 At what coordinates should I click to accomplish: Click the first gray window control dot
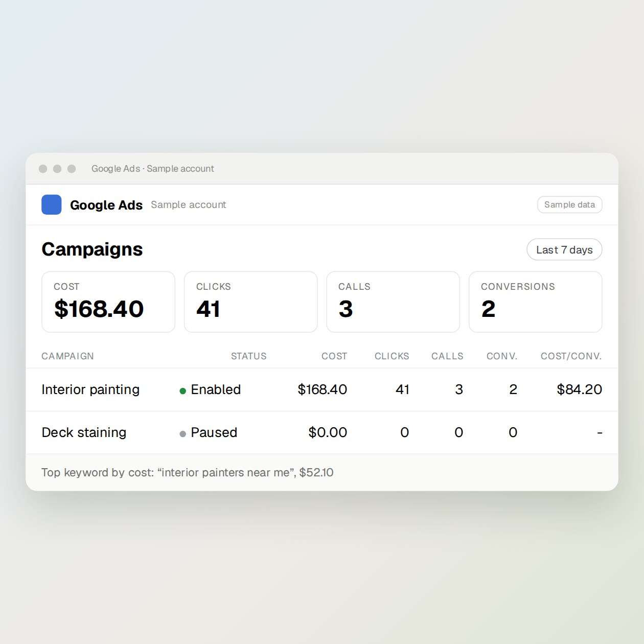(43, 169)
